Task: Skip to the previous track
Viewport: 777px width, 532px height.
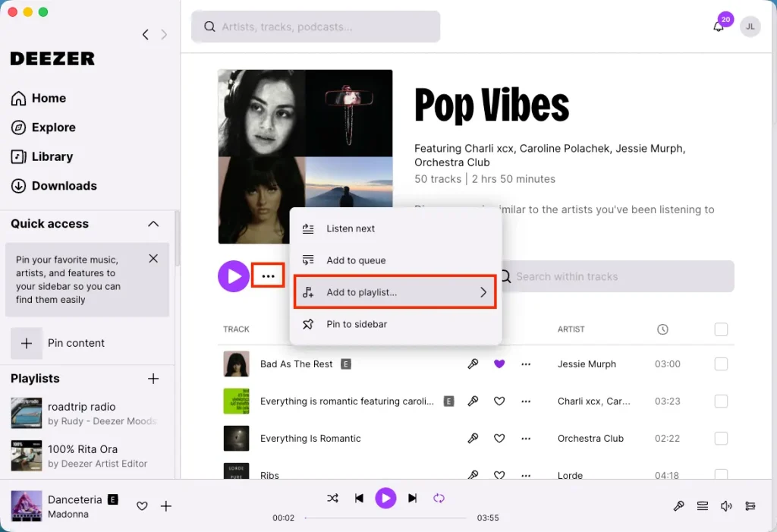Action: tap(359, 499)
